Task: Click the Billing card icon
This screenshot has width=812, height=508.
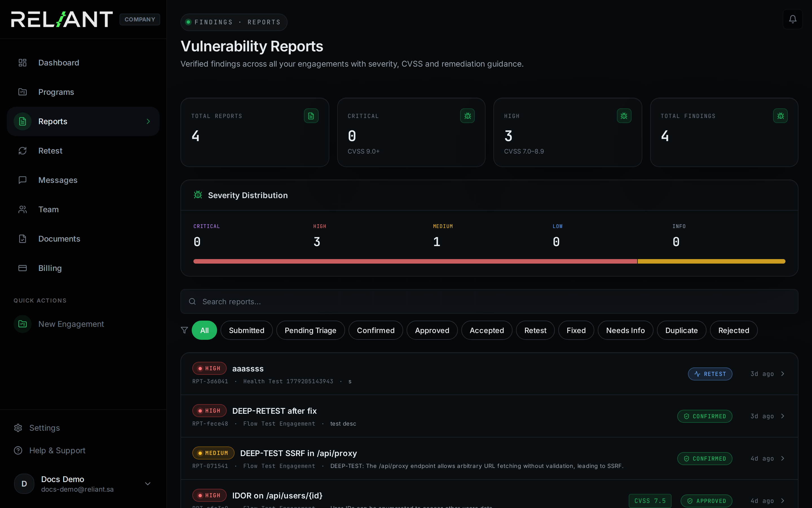Action: pyautogui.click(x=23, y=268)
